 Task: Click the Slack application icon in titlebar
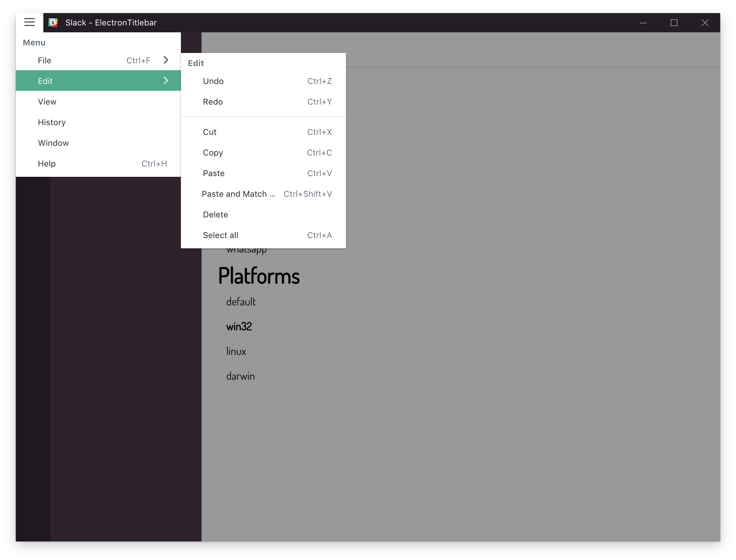(54, 22)
